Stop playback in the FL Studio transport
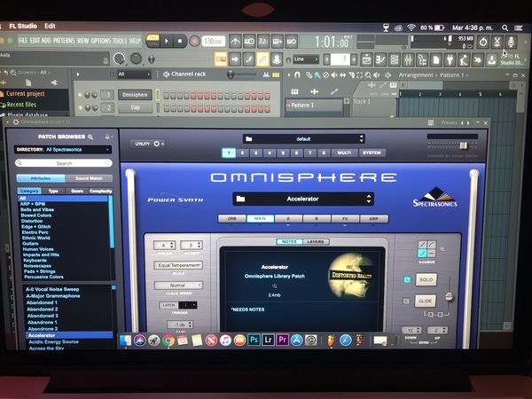 [x=180, y=41]
